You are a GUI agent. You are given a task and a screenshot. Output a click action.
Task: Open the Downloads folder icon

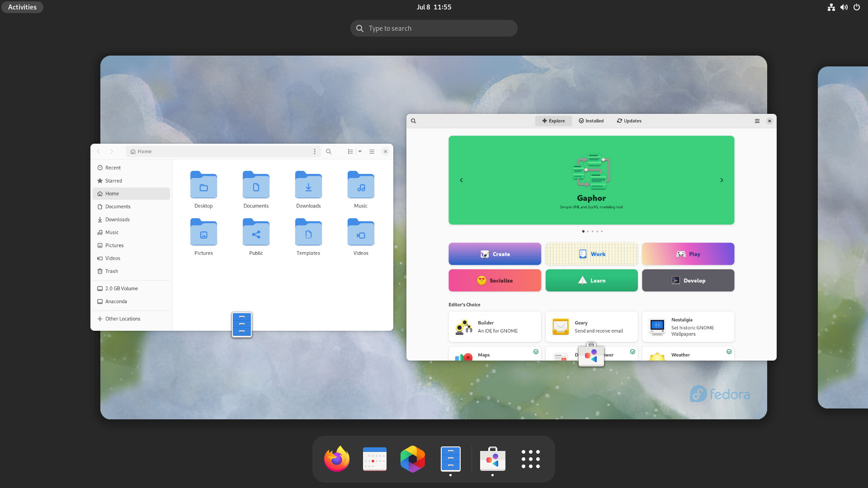308,185
